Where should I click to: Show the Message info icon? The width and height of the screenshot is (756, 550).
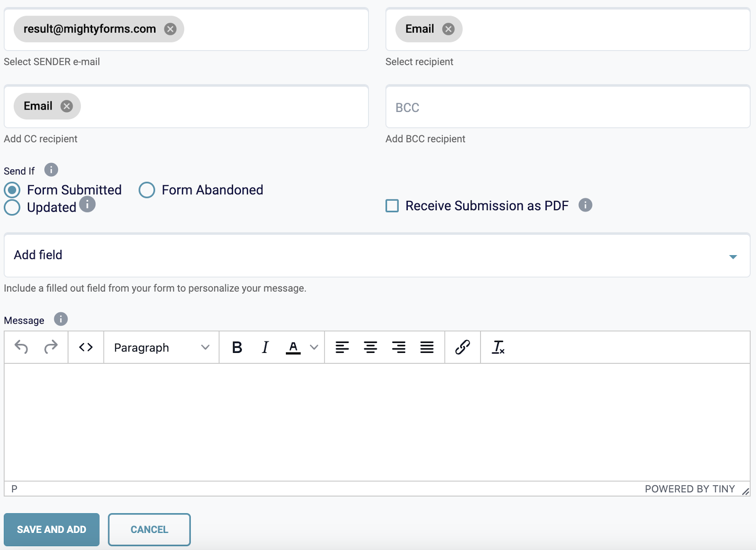click(x=60, y=319)
